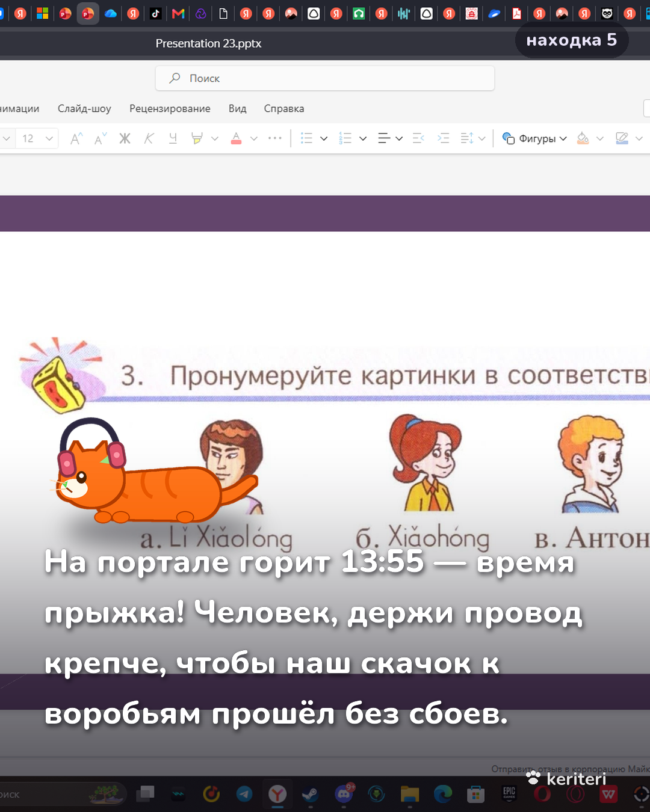Apply text highlight color marker
The width and height of the screenshot is (650, 812).
coord(197,138)
